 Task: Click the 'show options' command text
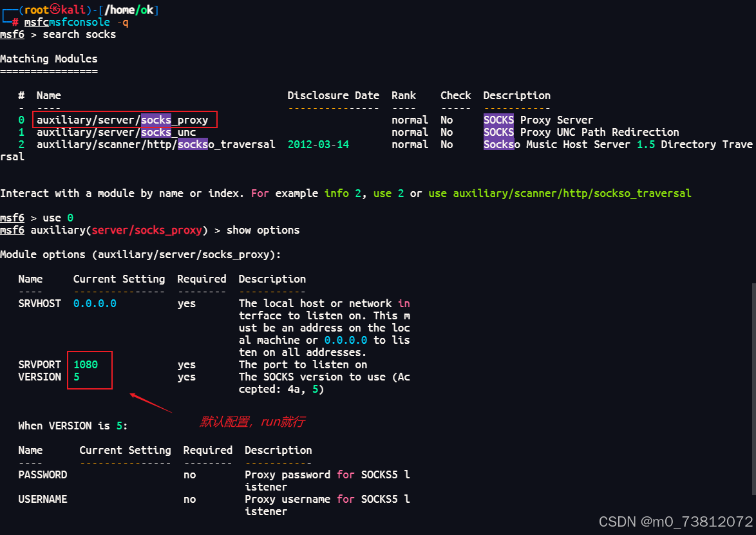pos(263,230)
